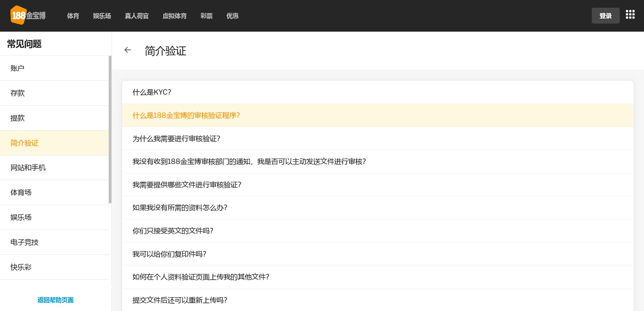Click the 返回帮助页面 link
644x311 pixels.
(56, 300)
